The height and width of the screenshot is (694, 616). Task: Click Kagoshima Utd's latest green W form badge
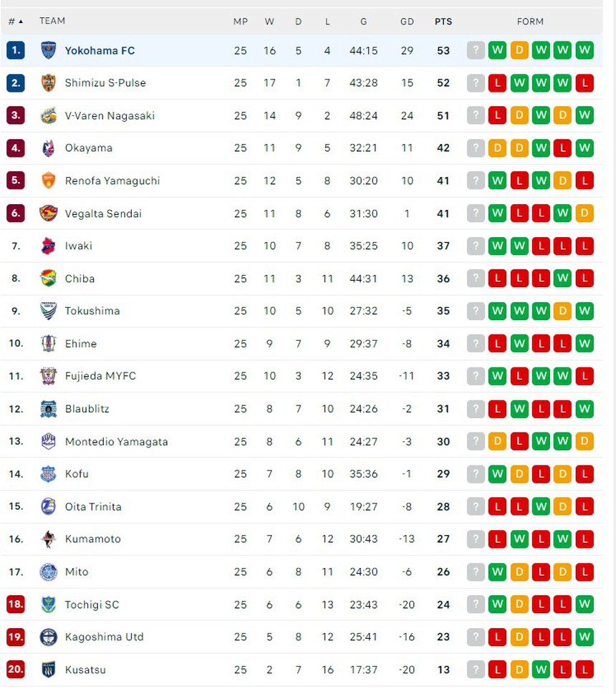click(584, 637)
